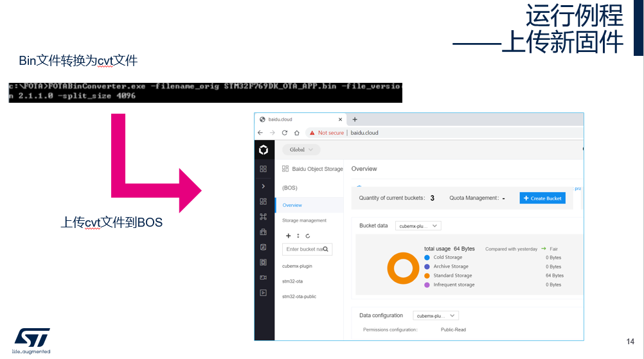Click the Not secure warning icon

(x=312, y=133)
